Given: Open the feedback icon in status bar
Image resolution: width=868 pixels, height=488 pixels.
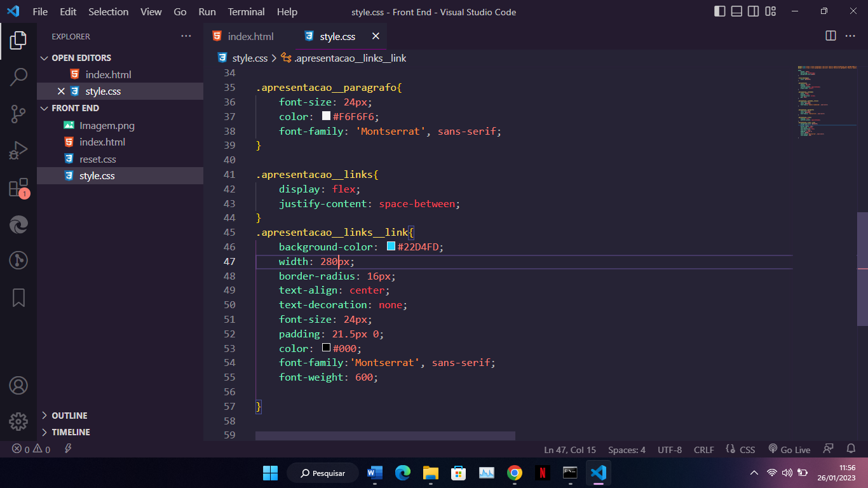Looking at the screenshot, I should (828, 449).
